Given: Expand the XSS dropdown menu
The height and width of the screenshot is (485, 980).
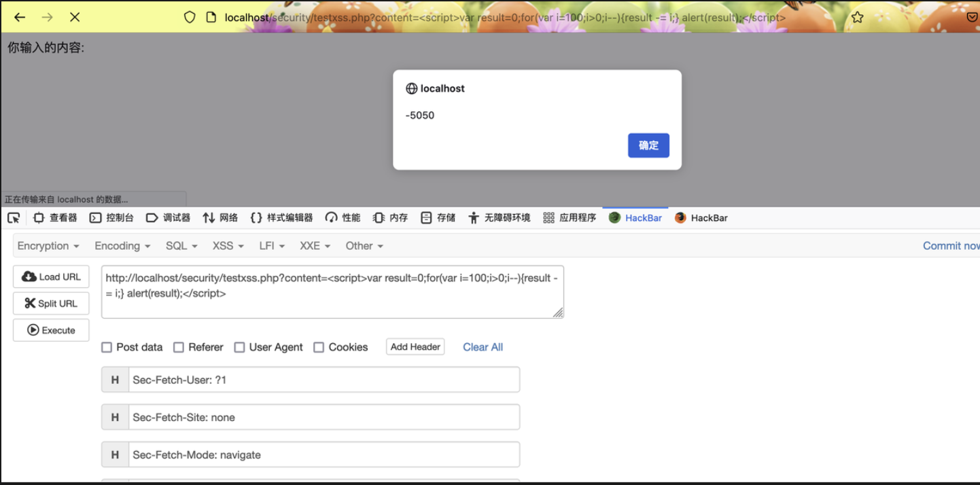Looking at the screenshot, I should pyautogui.click(x=228, y=246).
